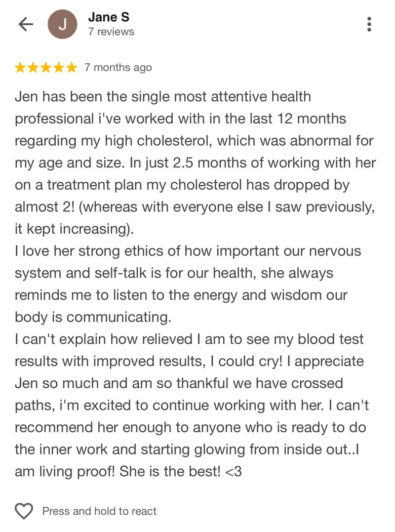Click the line I love her strong ethics
395x532 pixels.
click(188, 251)
